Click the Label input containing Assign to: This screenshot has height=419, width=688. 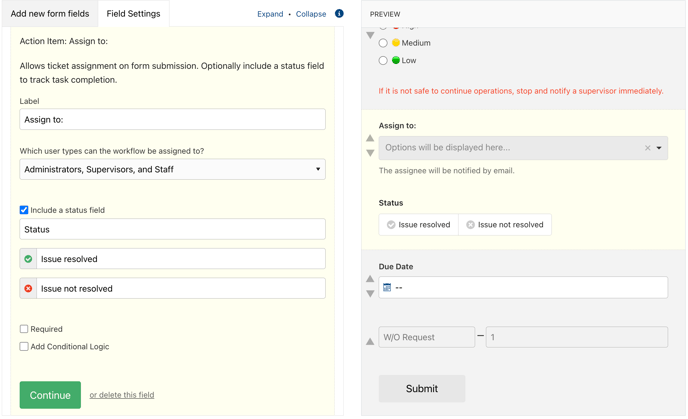coord(172,119)
